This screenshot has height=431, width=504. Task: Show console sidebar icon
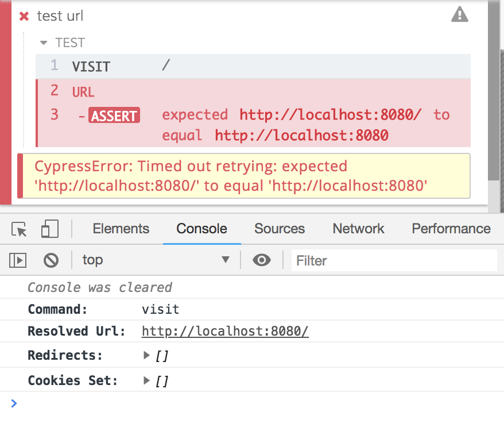pos(18,260)
